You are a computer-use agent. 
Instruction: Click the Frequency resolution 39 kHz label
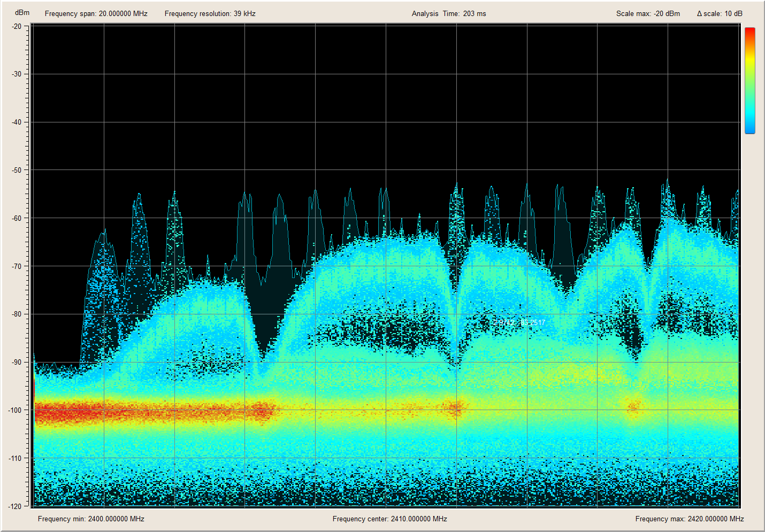[x=210, y=14]
